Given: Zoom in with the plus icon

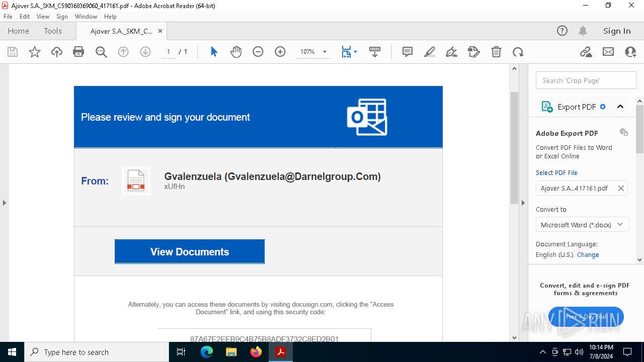Looking at the screenshot, I should click(x=280, y=52).
